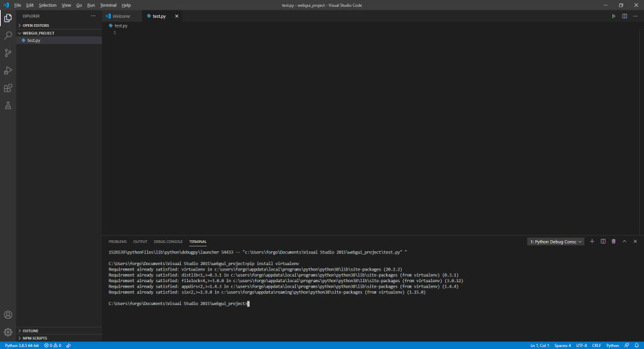Change encoding via UTF-8 status item
The image size is (644, 349).
[x=581, y=346]
